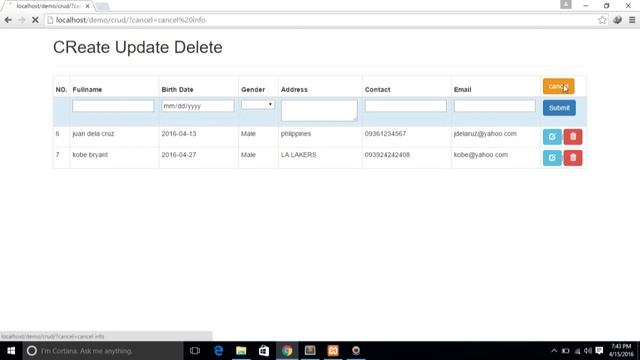Click the last taskbar recorder icon
640x360 pixels.
(x=356, y=351)
